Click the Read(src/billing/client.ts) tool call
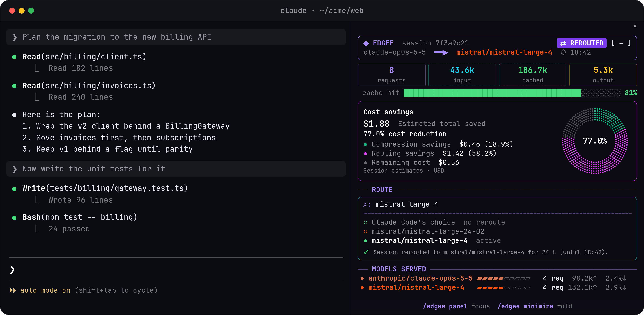 tap(84, 57)
